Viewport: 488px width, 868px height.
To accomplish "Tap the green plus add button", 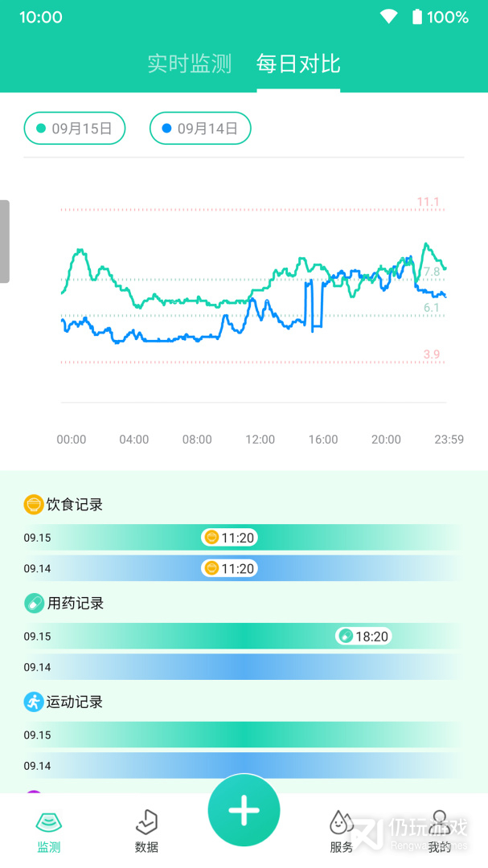I will coord(244,811).
